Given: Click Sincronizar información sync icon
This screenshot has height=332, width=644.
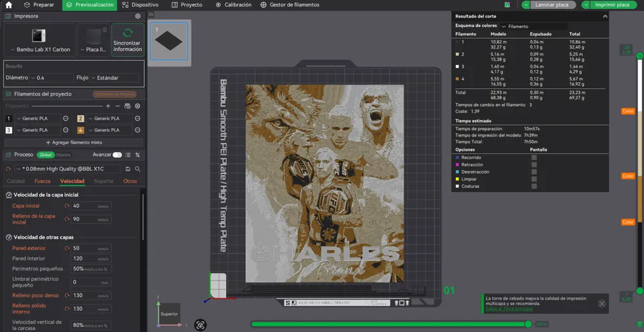Looking at the screenshot, I should 128,33.
